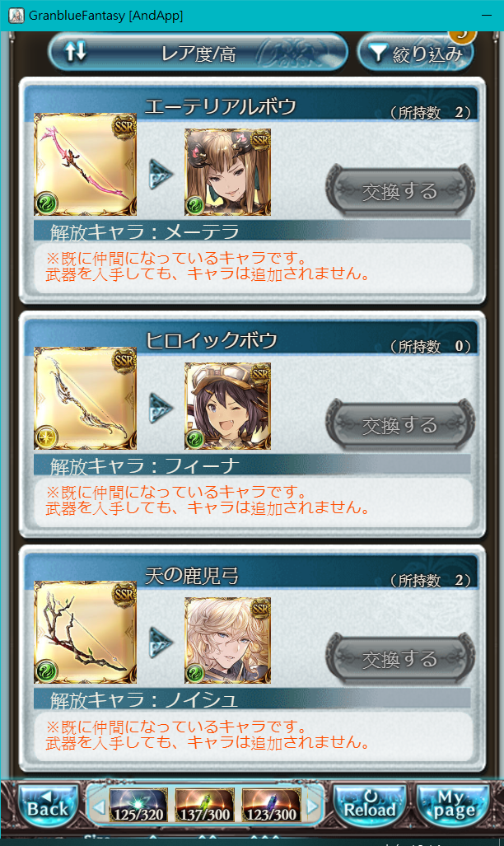Open the 絞り込み filter button
Image resolution: width=504 pixels, height=846 pixels.
click(416, 53)
